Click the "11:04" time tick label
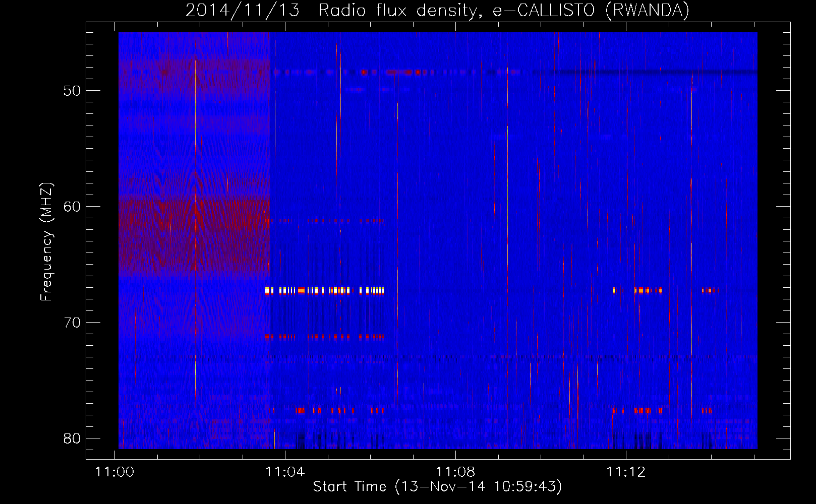The height and width of the screenshot is (504, 816). point(285,472)
